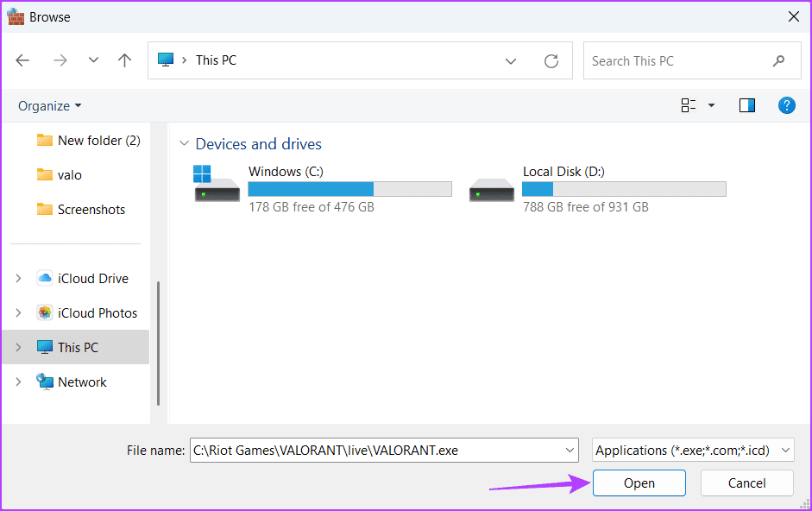The height and width of the screenshot is (511, 812).
Task: Click Windows (C:) capacity bar
Action: 350,189
